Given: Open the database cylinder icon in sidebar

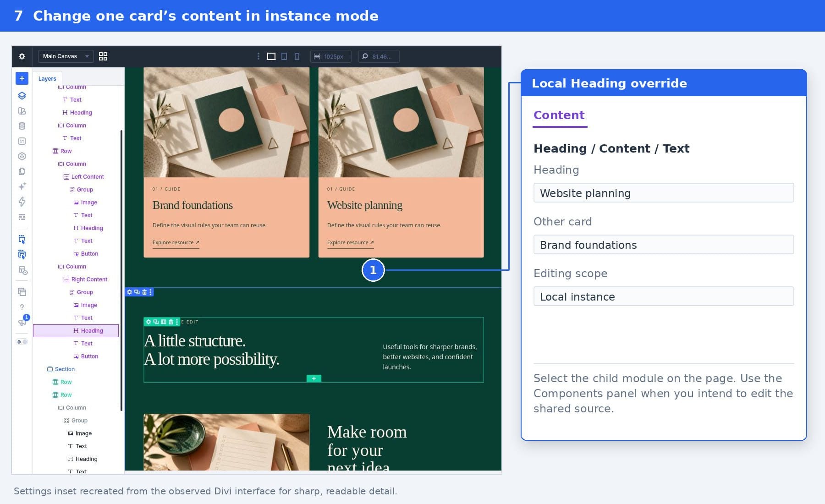Looking at the screenshot, I should click(22, 126).
